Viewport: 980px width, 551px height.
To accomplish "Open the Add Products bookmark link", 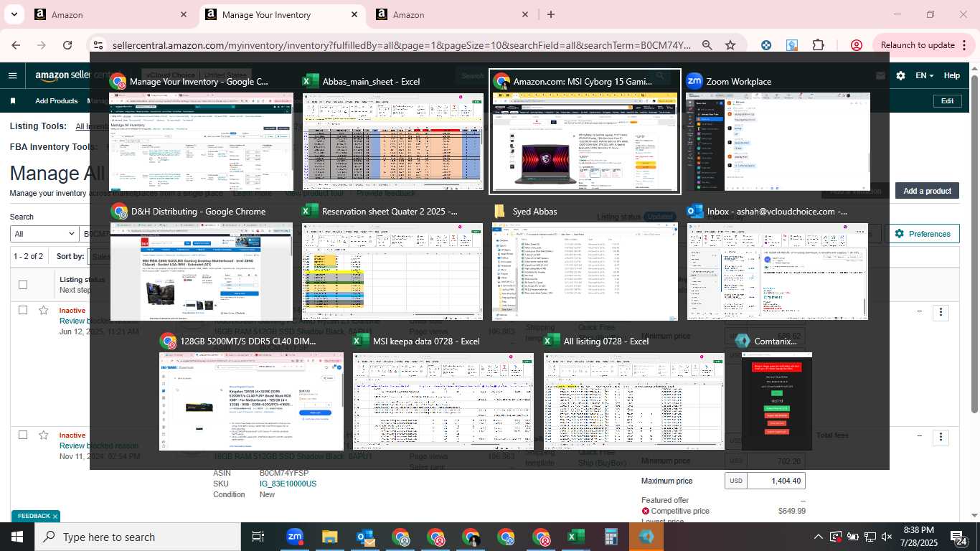I will coord(56,101).
